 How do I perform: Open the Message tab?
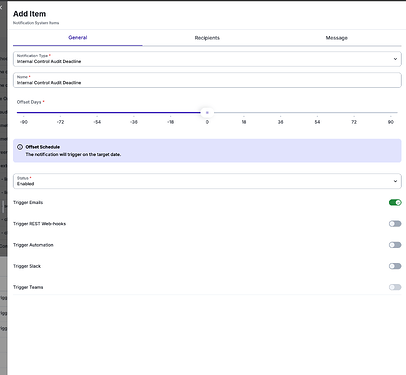click(336, 38)
